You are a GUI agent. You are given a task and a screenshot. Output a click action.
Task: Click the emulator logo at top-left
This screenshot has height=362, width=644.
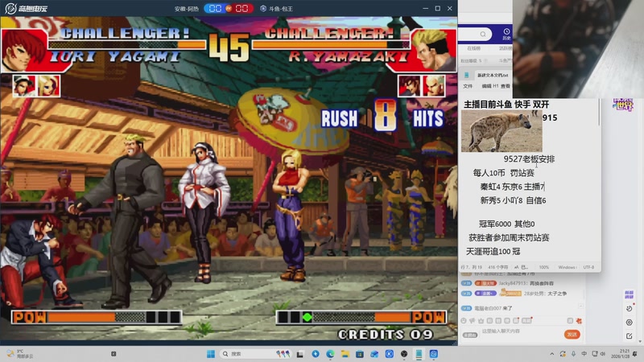[27, 8]
